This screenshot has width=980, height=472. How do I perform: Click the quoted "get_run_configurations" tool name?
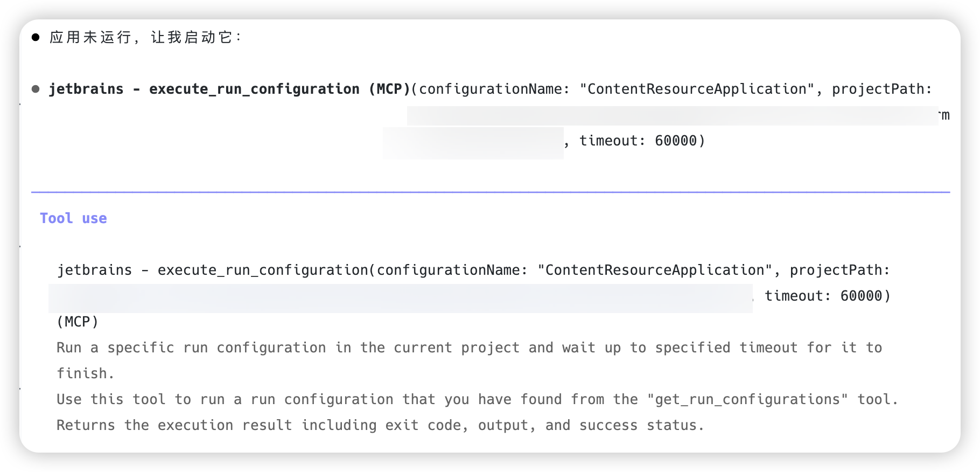[747, 399]
